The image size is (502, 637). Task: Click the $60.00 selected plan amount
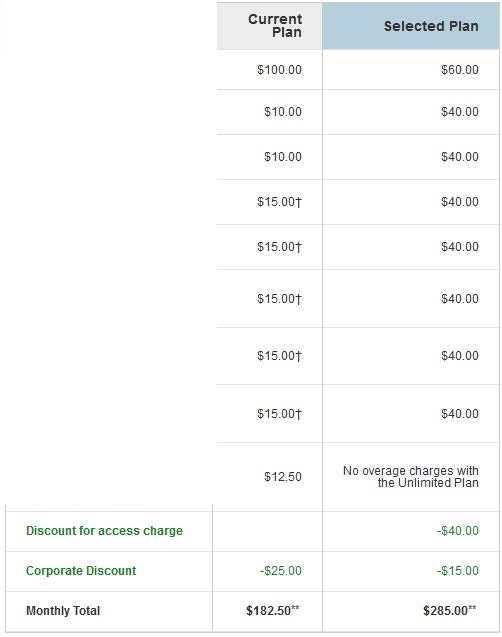pos(460,69)
